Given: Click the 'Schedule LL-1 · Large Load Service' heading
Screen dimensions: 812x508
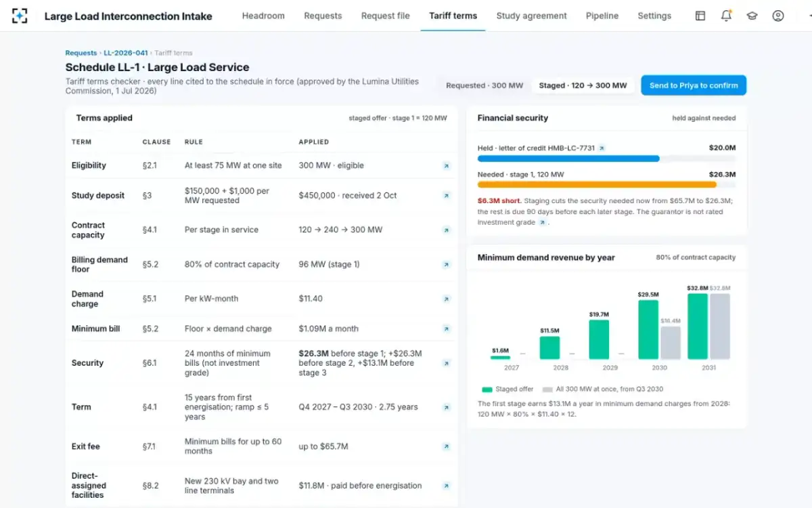Looking at the screenshot, I should (x=157, y=68).
